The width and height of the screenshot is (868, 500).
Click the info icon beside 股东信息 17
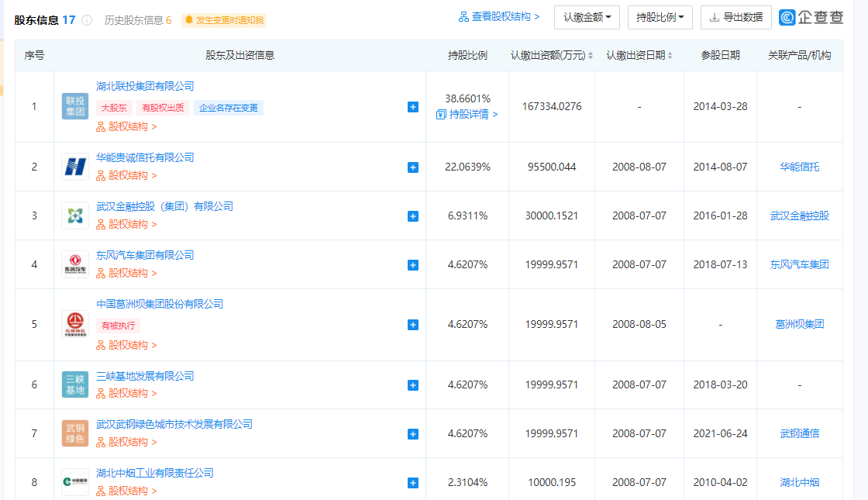pyautogui.click(x=87, y=20)
